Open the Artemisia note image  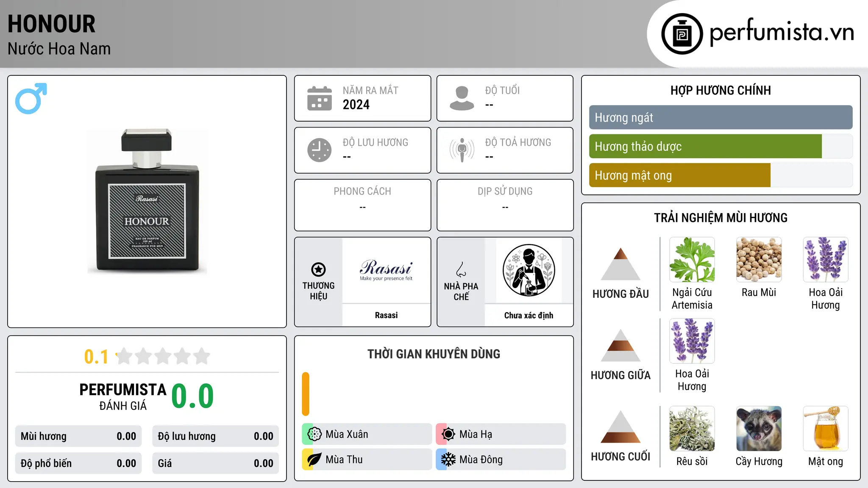click(692, 260)
